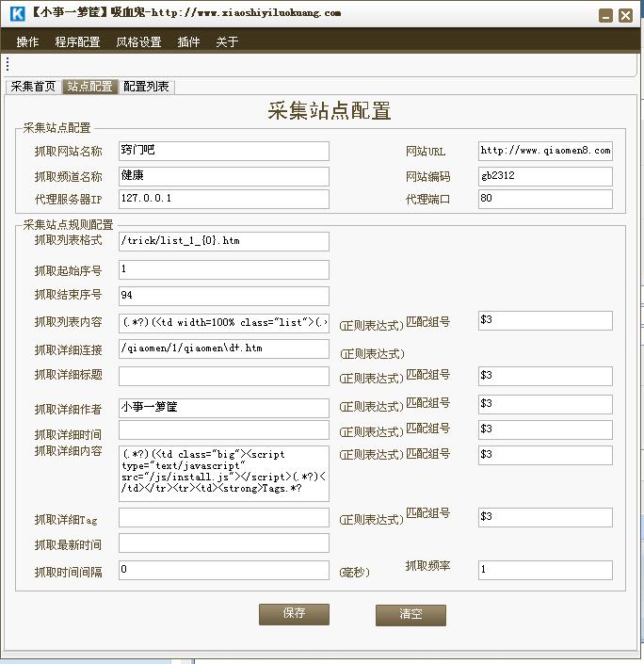The image size is (644, 664).
Task: Click the 采集站点规则配置 group label
Action: coord(68,224)
